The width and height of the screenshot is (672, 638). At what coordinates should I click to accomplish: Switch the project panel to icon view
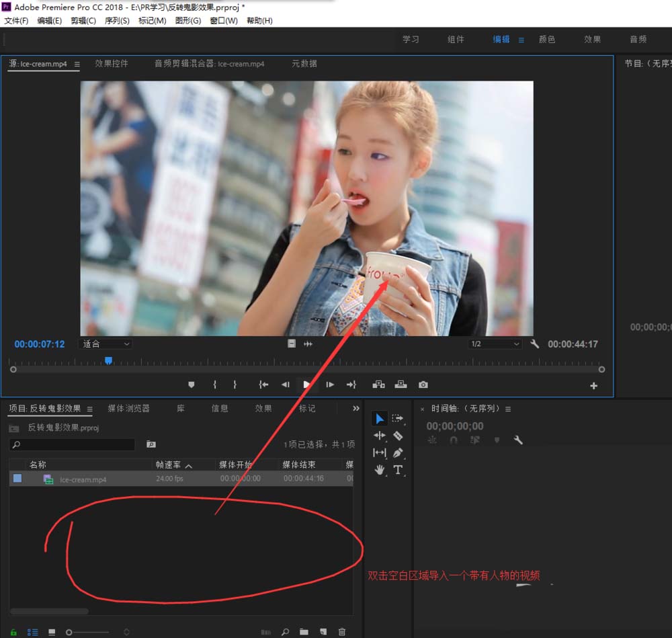point(52,632)
